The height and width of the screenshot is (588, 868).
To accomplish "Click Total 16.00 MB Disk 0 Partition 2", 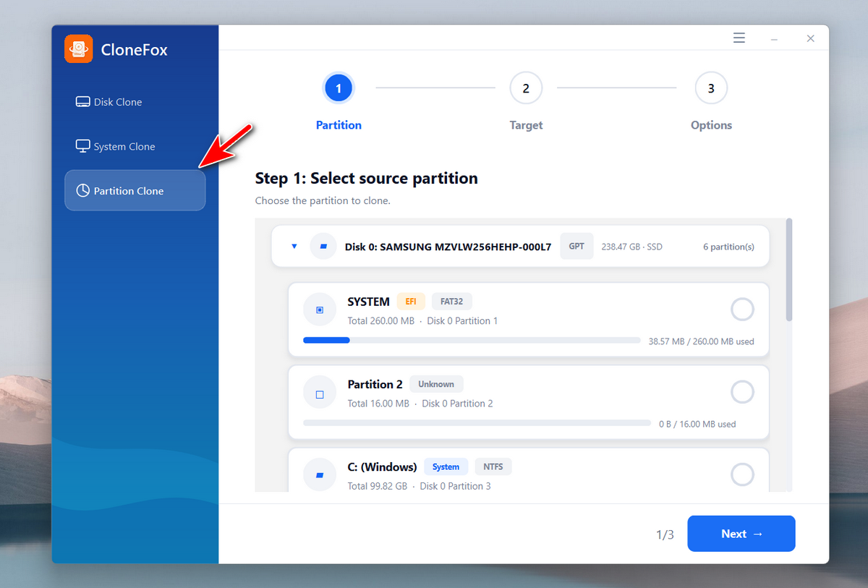I will [420, 403].
